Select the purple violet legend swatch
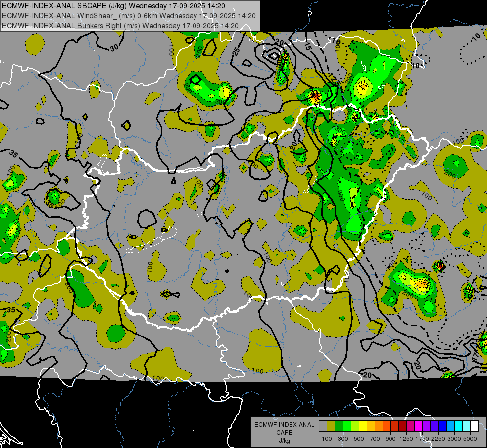This screenshot has width=487, height=448. tap(426, 426)
